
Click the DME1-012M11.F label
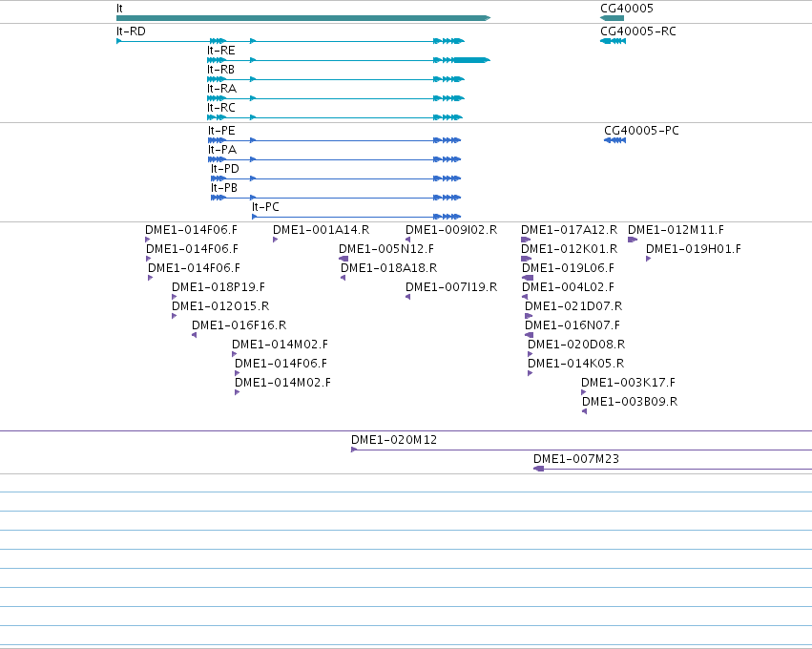pyautogui.click(x=676, y=230)
